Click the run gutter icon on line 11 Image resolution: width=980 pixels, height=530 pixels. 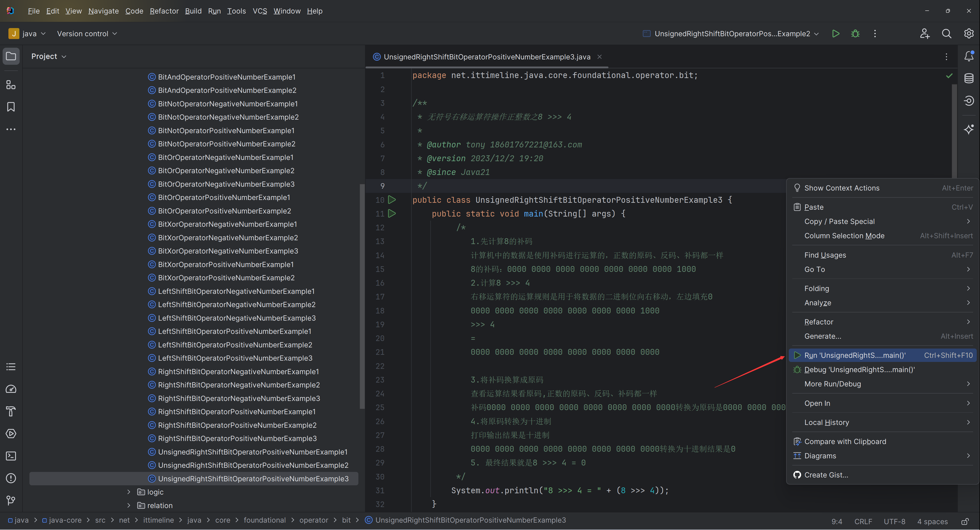392,213
